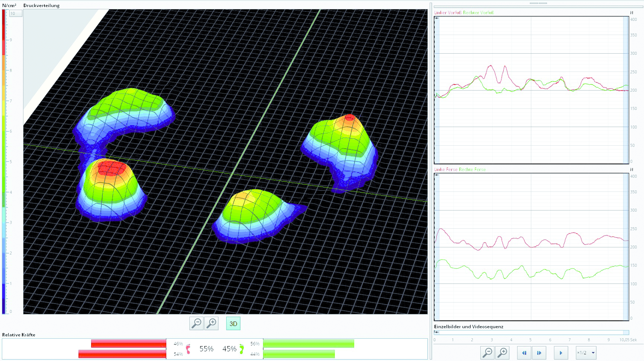Click the jump-to-start arrow in the video sequence bar
Image resolution: width=644 pixels, height=361 pixels.
(x=437, y=332)
